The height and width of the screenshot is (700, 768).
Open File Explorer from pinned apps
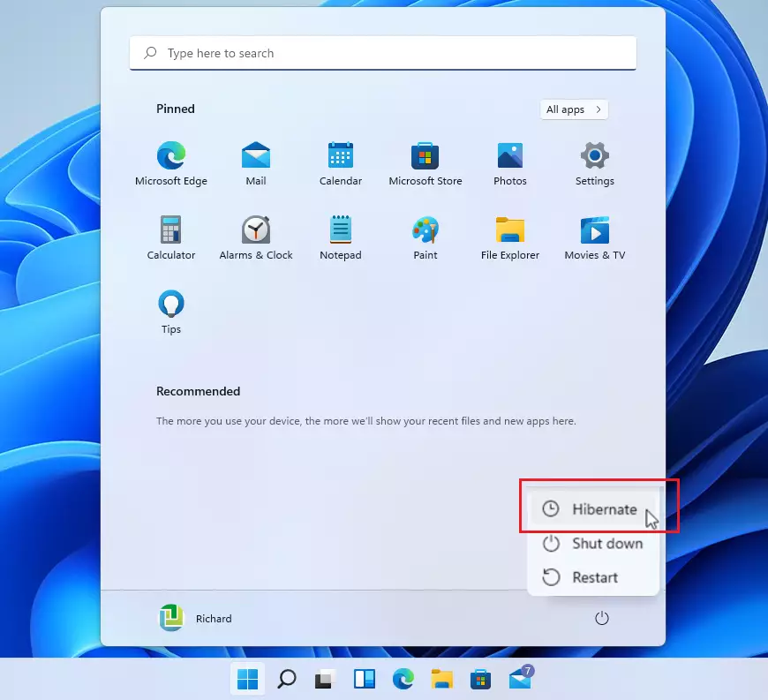510,238
